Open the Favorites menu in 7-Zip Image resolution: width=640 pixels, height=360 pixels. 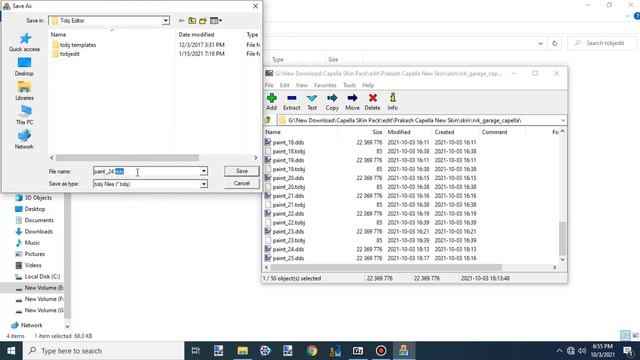(x=325, y=85)
